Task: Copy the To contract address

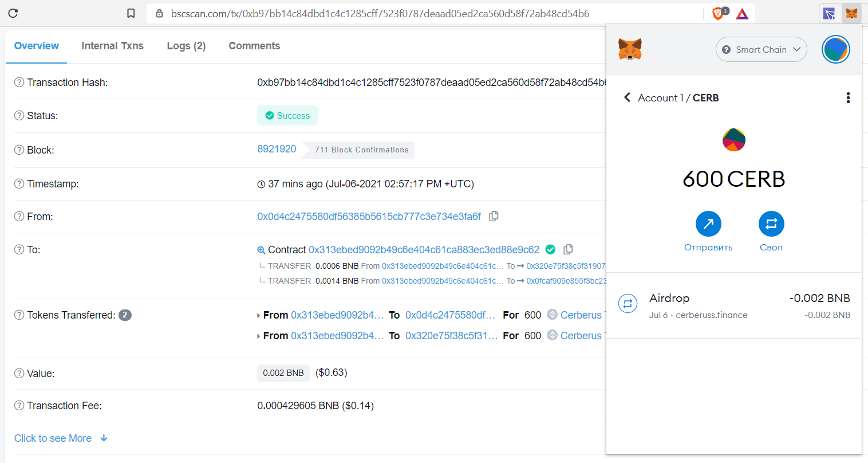Action: pos(568,249)
